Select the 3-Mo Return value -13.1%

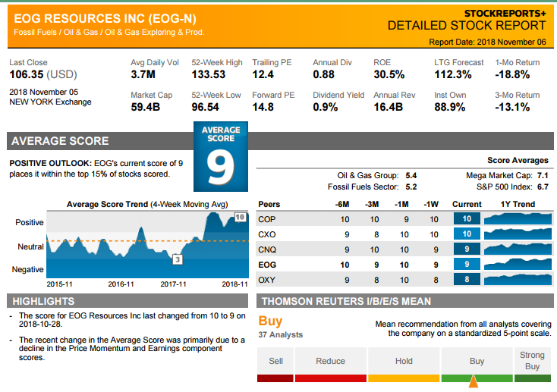512,107
